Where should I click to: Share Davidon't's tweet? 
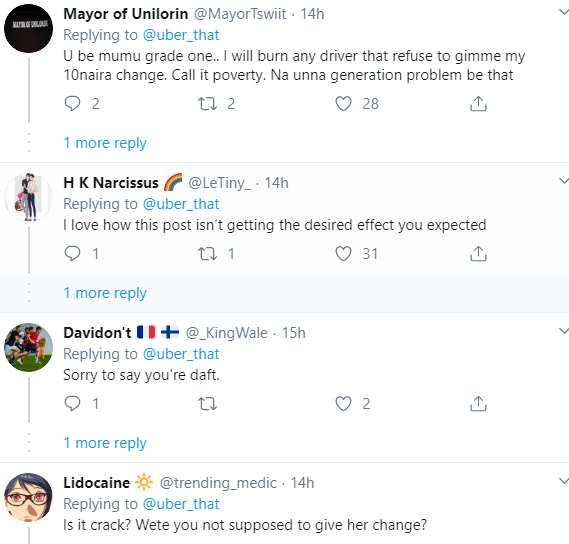(478, 403)
